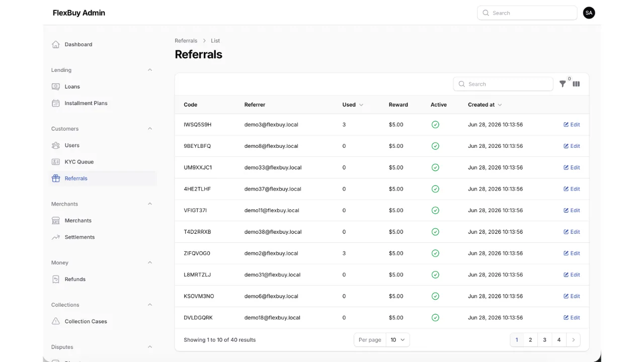This screenshot has width=644, height=362.
Task: Open the Per page dropdown showing 10
Action: point(398,340)
